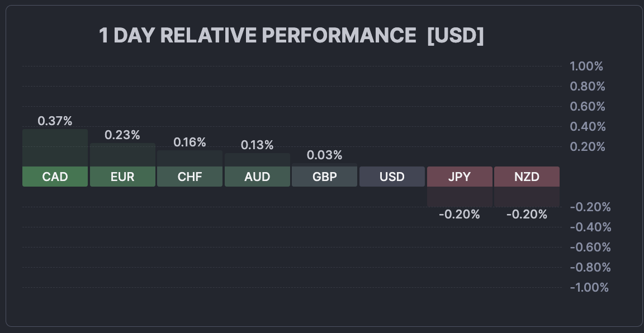This screenshot has width=644, height=333.
Task: Click the -1.00% axis label
Action: [x=589, y=288]
